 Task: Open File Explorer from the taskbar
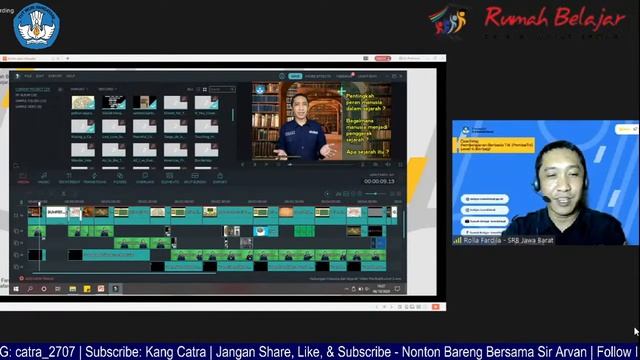tap(73, 289)
